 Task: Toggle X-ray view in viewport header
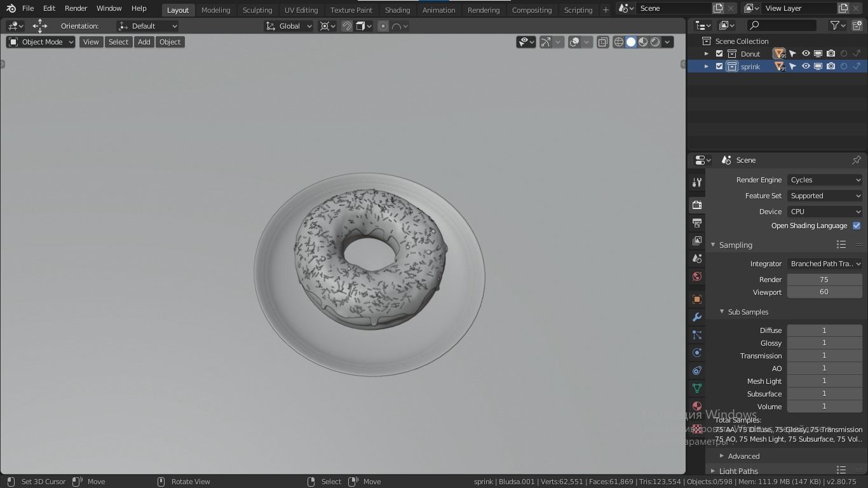coord(602,42)
